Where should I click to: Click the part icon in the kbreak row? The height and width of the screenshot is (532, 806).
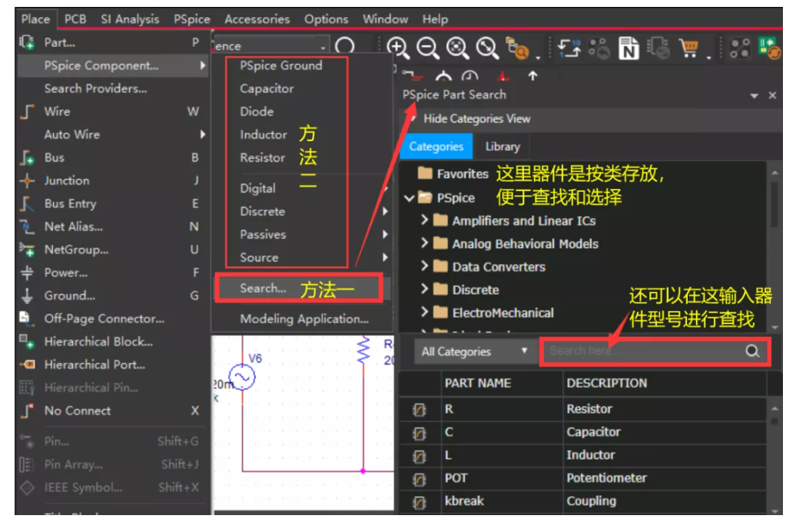(x=420, y=502)
